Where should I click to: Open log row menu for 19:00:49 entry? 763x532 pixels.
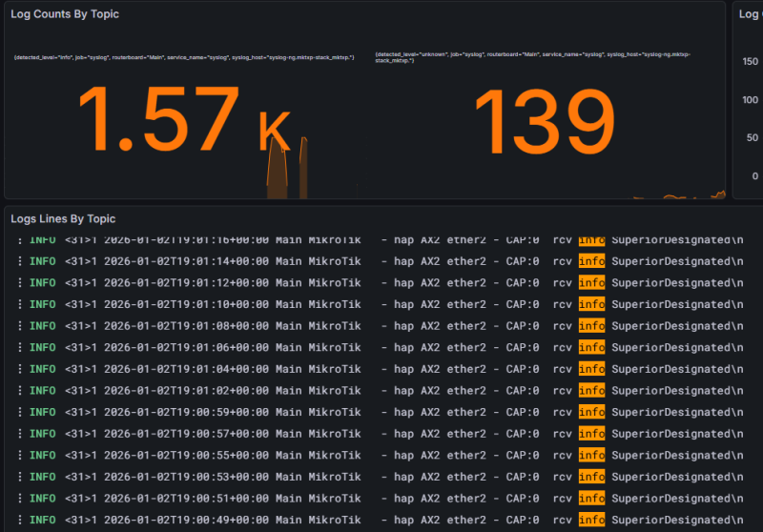[x=19, y=520]
